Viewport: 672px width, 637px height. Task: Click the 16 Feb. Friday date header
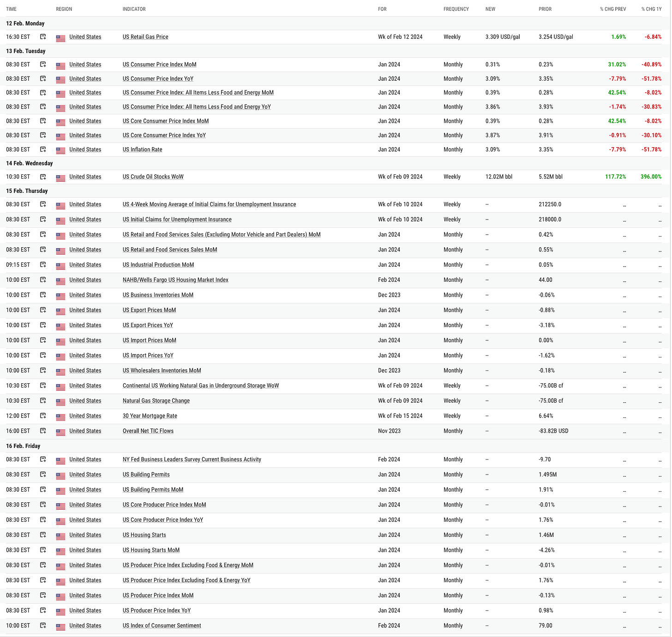(23, 446)
